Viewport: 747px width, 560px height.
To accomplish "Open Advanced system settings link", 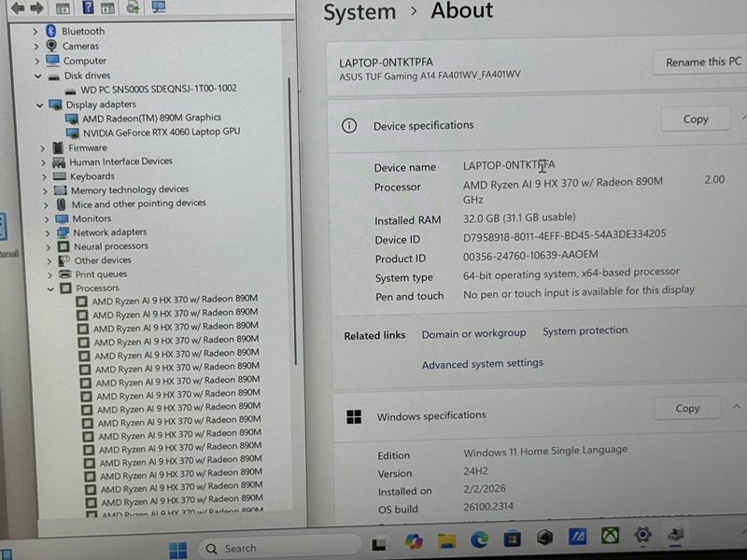I will [x=482, y=363].
